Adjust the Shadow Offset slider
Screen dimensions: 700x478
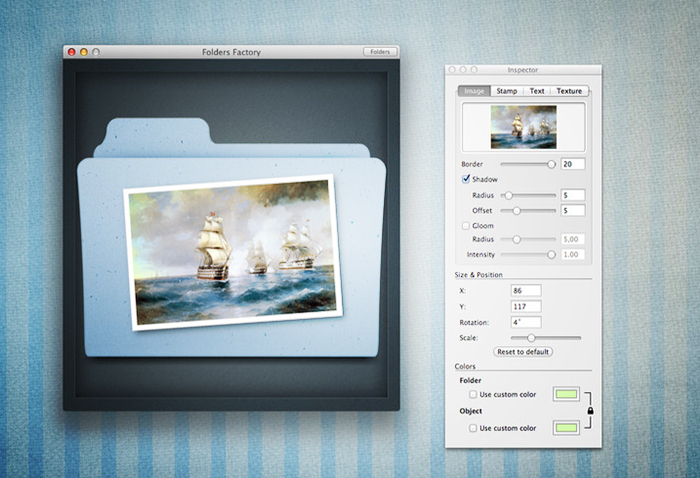[x=528, y=210]
